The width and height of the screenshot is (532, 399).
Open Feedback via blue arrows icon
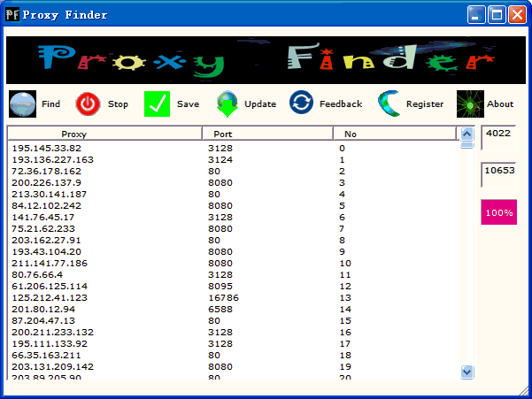pyautogui.click(x=301, y=104)
